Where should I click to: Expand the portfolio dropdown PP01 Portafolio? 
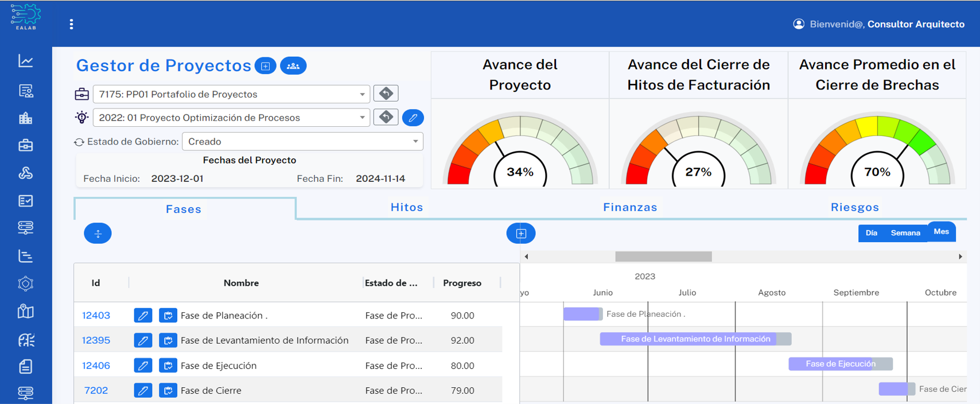tap(362, 94)
